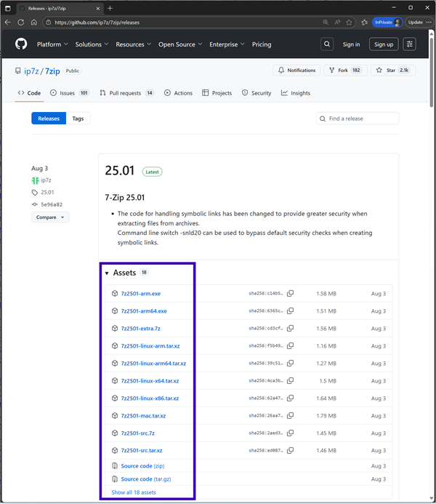The image size is (436, 504).
Task: Go back with browser back arrow
Action: [8, 22]
